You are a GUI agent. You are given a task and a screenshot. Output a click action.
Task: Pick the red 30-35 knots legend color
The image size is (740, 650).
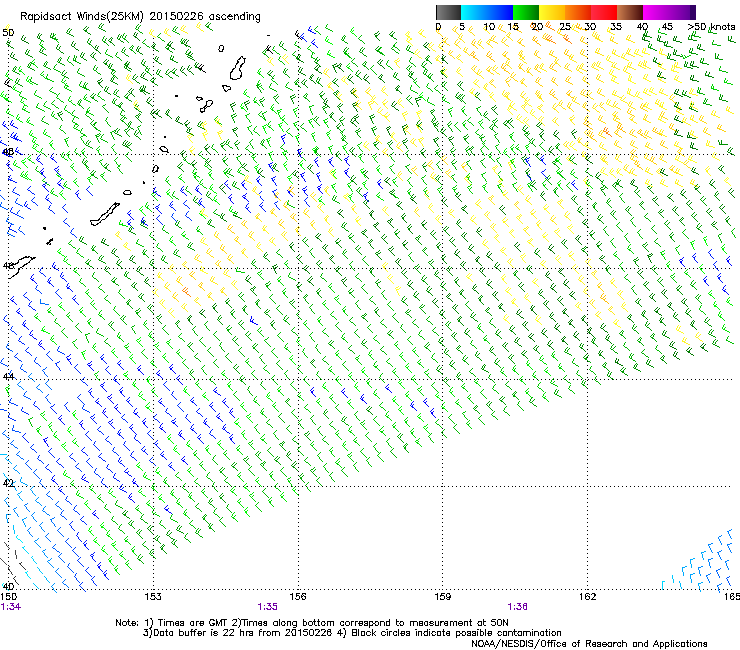click(604, 12)
